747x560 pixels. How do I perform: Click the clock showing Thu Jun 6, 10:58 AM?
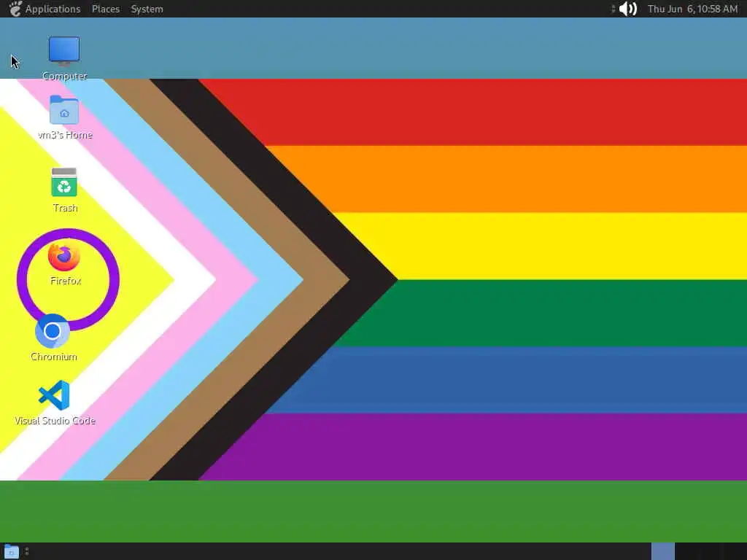tap(692, 9)
